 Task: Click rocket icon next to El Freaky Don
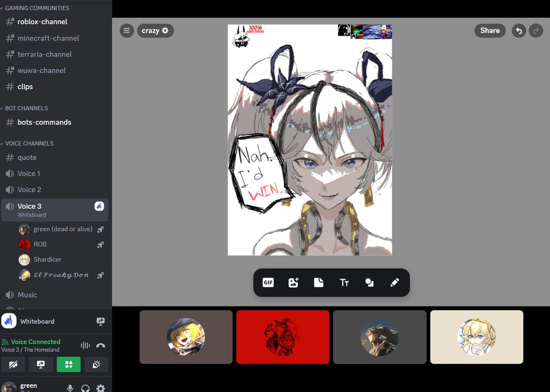[100, 275]
